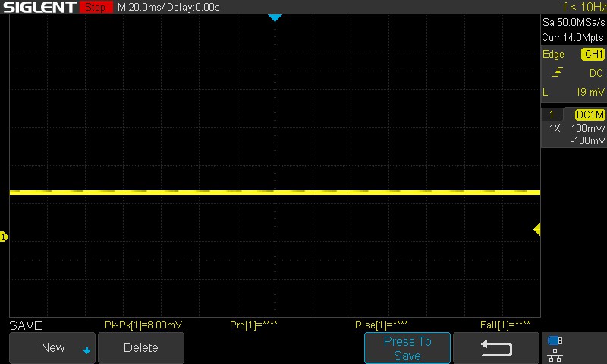Viewport: 607px width, 364px height.
Task: Click the LAN network status icon
Action: point(555,355)
